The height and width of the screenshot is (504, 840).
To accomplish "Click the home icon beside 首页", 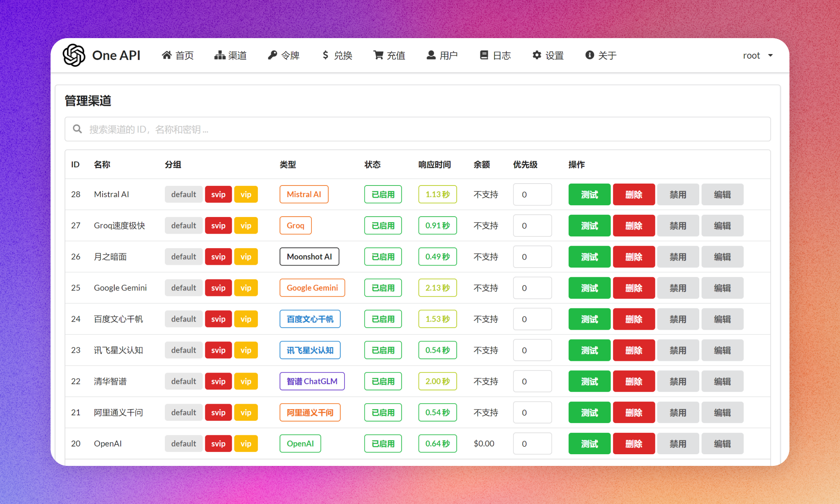I will [x=167, y=55].
